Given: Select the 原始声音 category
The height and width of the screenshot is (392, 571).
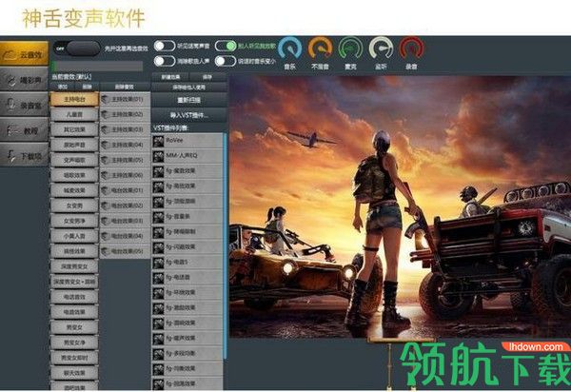Looking at the screenshot, I should coord(74,145).
